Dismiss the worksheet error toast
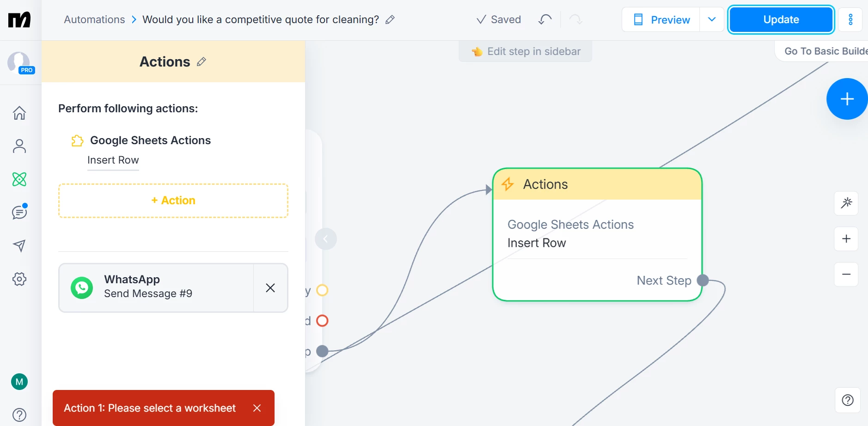The height and width of the screenshot is (426, 868). click(x=257, y=408)
